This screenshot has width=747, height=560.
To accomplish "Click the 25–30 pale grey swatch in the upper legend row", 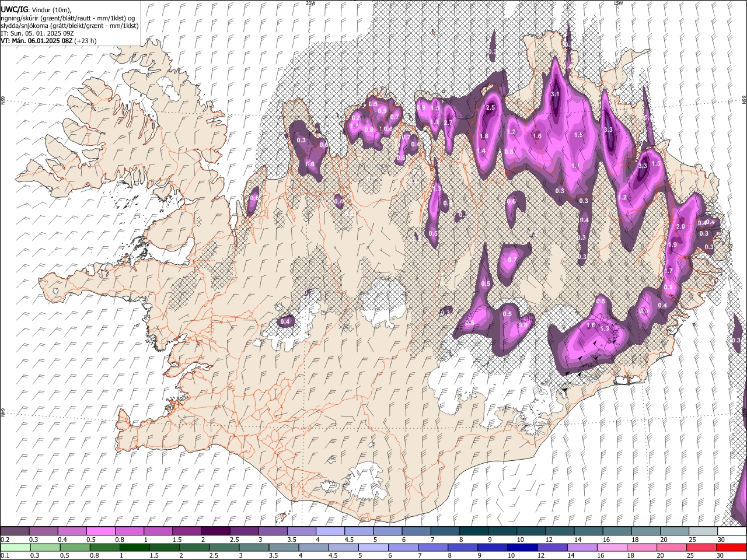I will click(x=703, y=531).
